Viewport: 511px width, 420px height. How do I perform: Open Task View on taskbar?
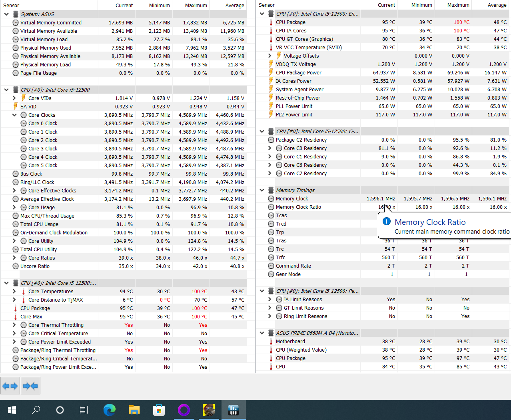point(84,410)
